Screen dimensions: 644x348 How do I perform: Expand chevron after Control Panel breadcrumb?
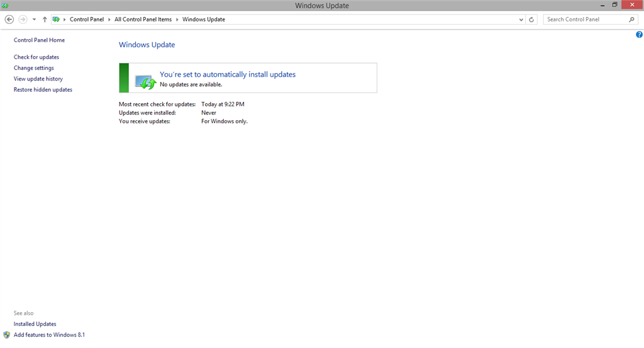coord(109,20)
